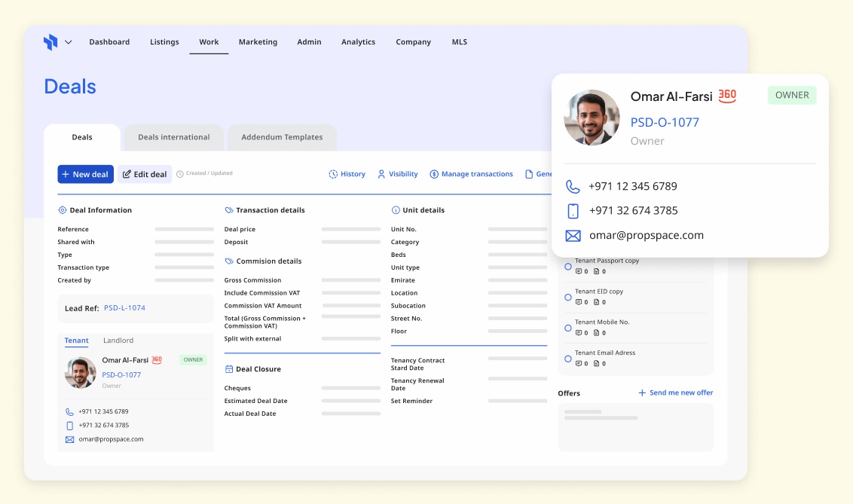
Task: Select the Tenant EID copy radio
Action: (x=568, y=298)
